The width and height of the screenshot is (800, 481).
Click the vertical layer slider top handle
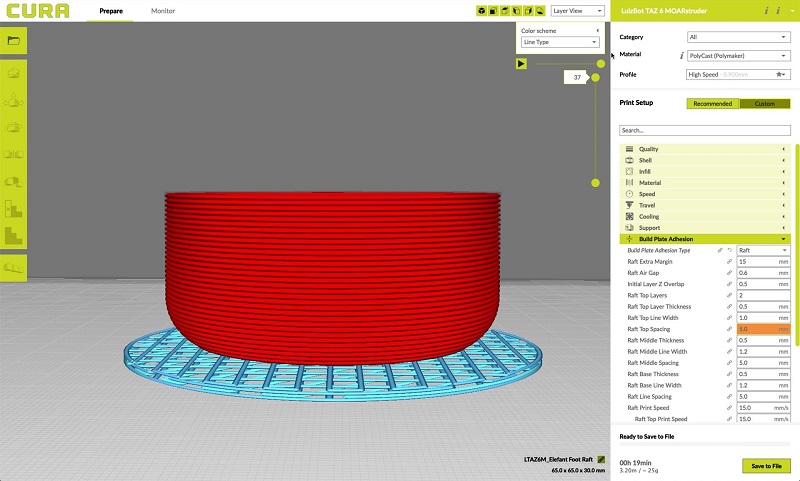598,77
